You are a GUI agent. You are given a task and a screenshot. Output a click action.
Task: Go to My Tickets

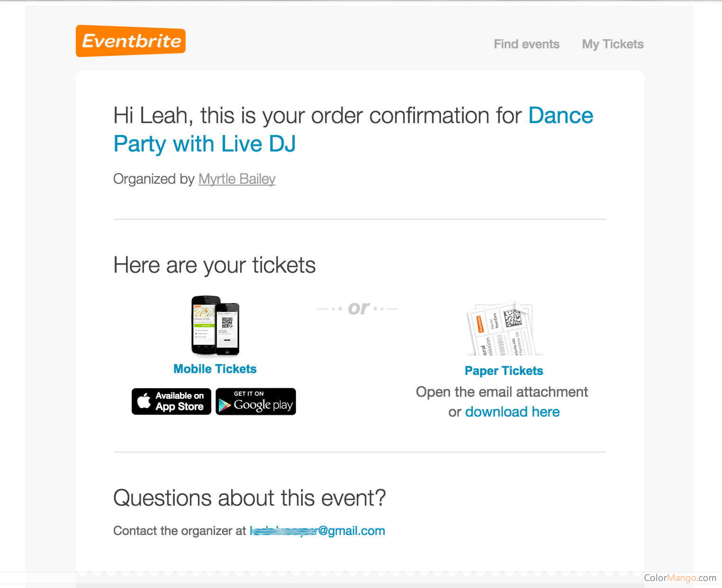(x=613, y=44)
